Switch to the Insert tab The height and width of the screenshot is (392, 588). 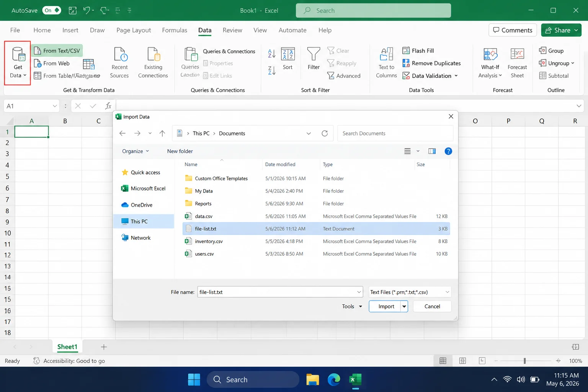coord(70,30)
